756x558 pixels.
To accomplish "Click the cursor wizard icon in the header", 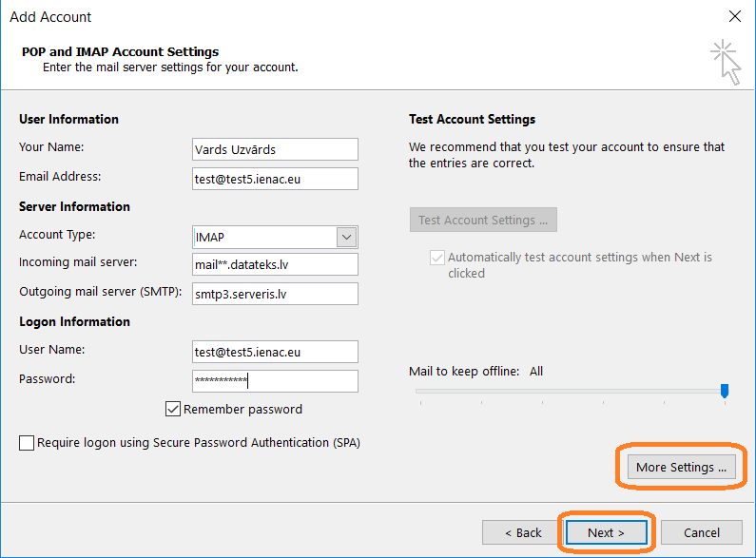I will pyautogui.click(x=727, y=62).
